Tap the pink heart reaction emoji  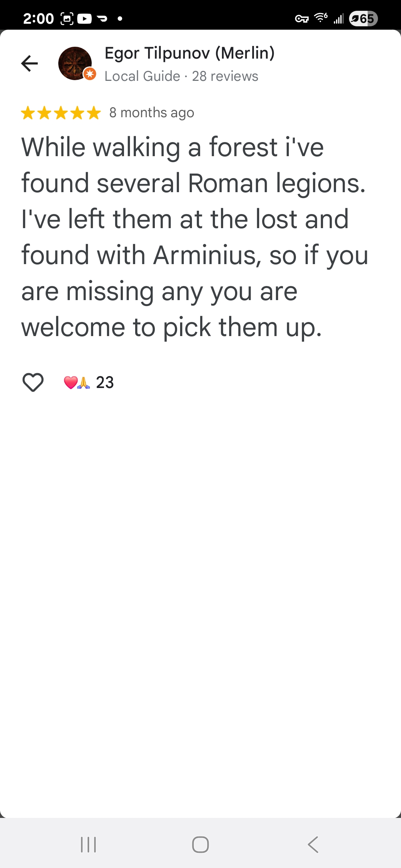click(71, 382)
